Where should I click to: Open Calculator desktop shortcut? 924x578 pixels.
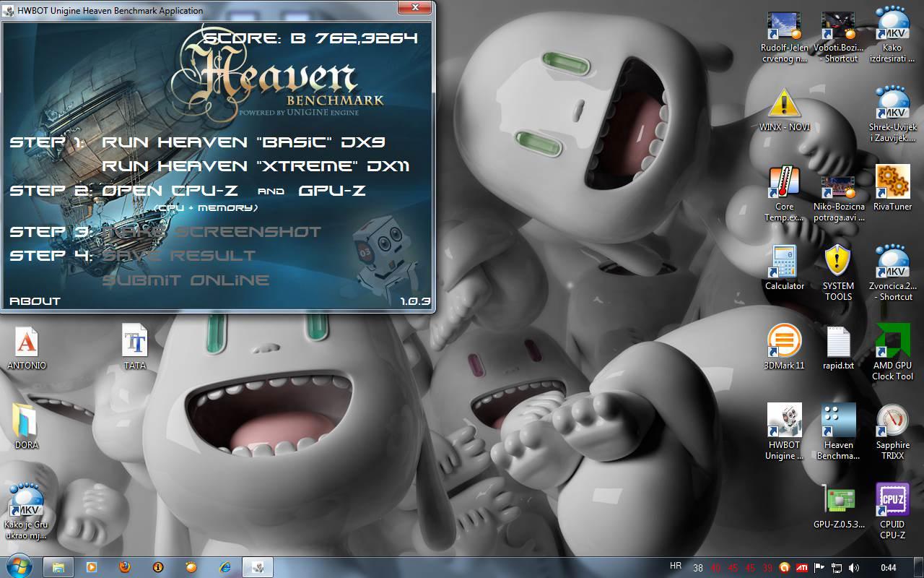tap(784, 268)
